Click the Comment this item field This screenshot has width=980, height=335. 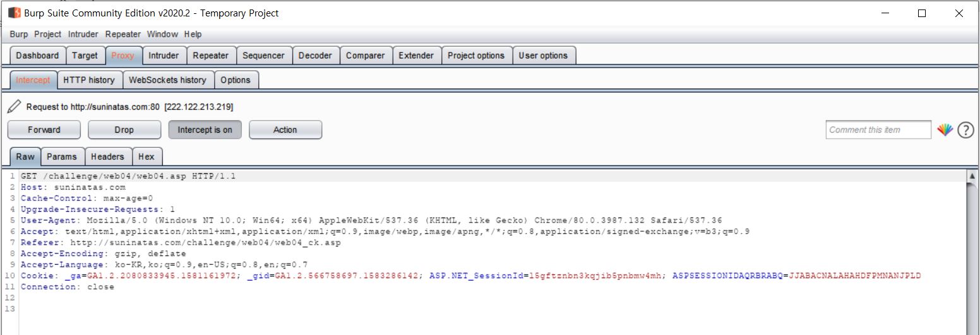(x=878, y=130)
